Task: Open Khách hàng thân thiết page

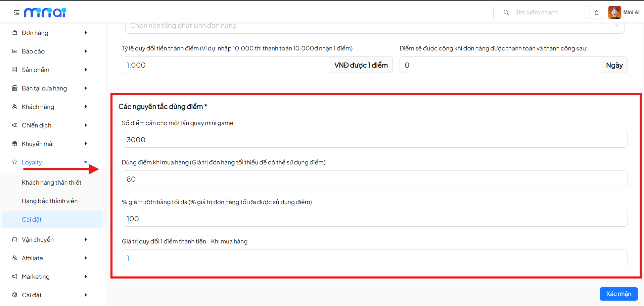Action: pos(52,182)
